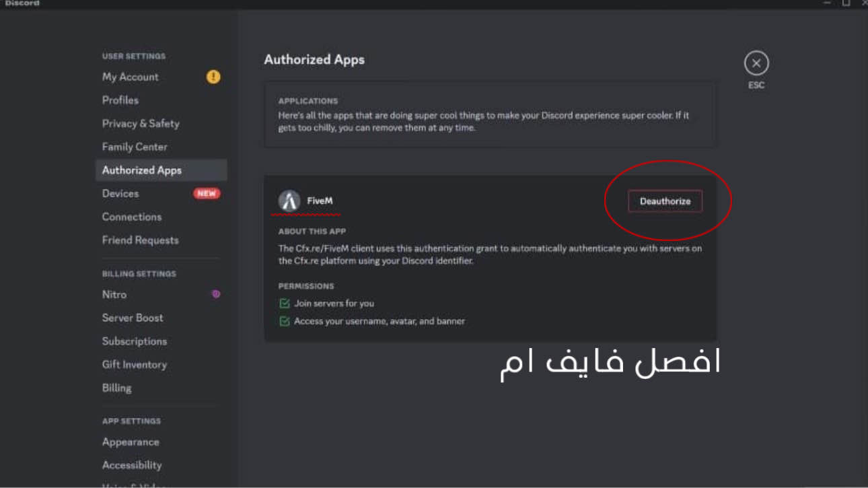Screen dimensions: 868x488
Task: Open the Connections settings page
Action: click(132, 217)
